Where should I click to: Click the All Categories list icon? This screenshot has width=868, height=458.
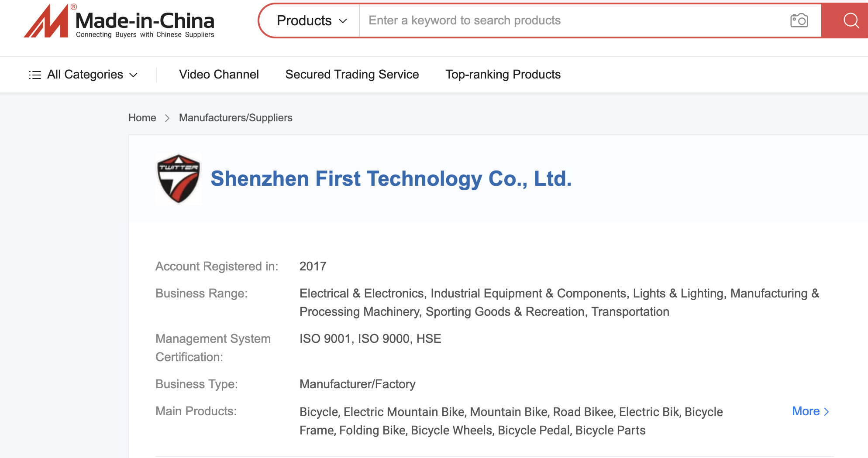(35, 75)
